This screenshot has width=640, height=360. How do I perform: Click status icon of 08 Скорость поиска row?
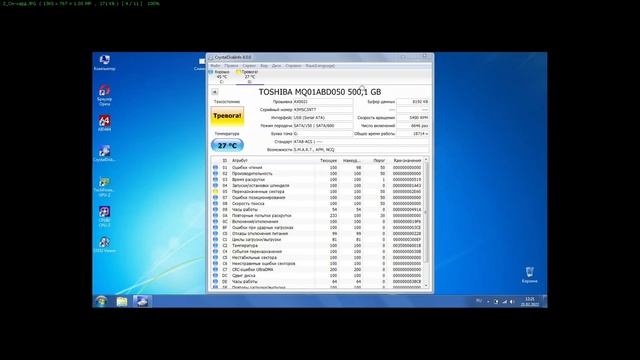click(216, 203)
